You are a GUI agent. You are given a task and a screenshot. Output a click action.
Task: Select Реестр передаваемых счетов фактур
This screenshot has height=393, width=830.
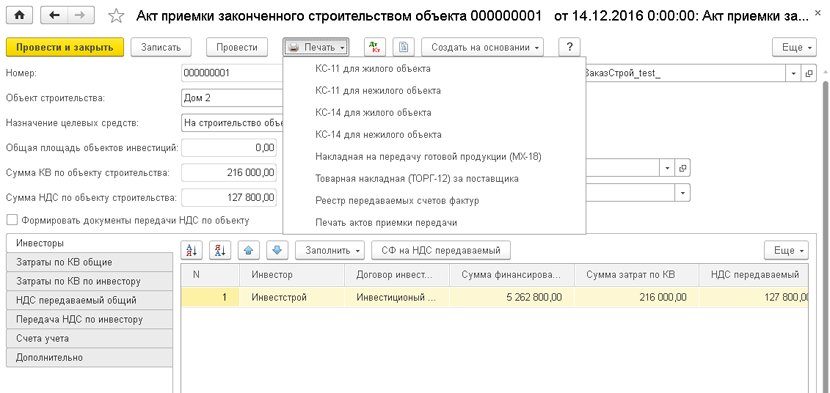(x=434, y=201)
